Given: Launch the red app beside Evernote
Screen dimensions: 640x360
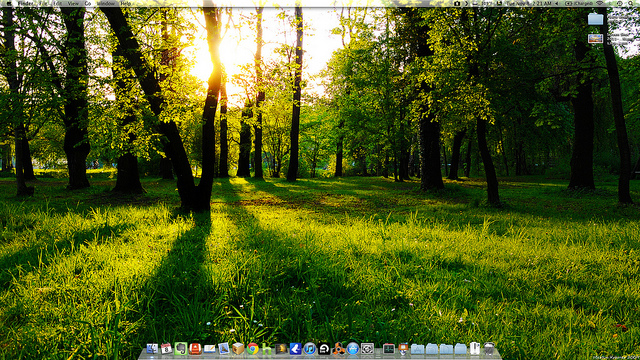Looking at the screenshot, I should point(195,349).
